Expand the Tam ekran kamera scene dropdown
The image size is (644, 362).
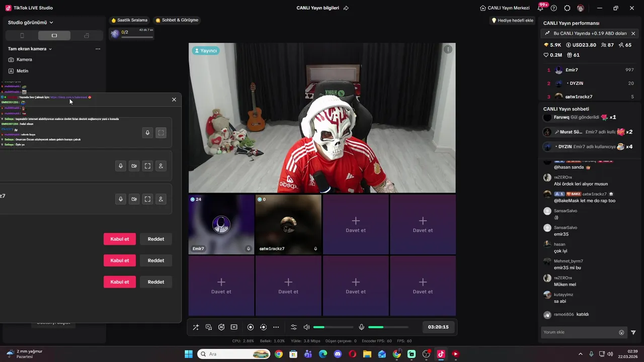tap(30, 49)
